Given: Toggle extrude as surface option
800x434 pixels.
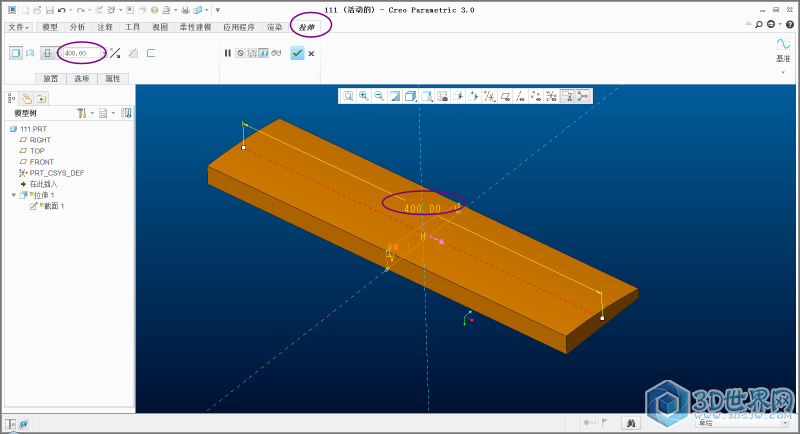Looking at the screenshot, I should pyautogui.click(x=30, y=53).
